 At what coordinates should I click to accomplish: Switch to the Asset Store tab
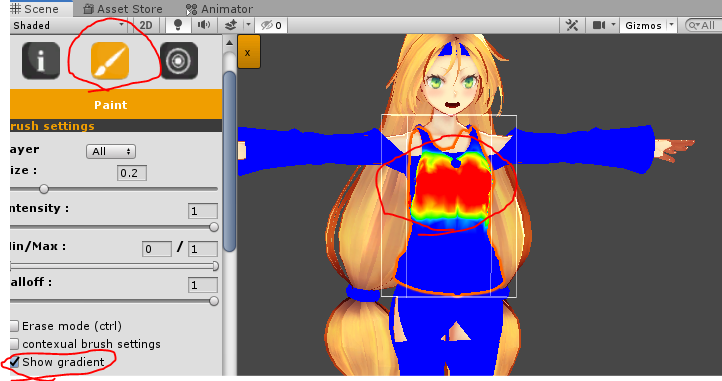click(x=123, y=9)
